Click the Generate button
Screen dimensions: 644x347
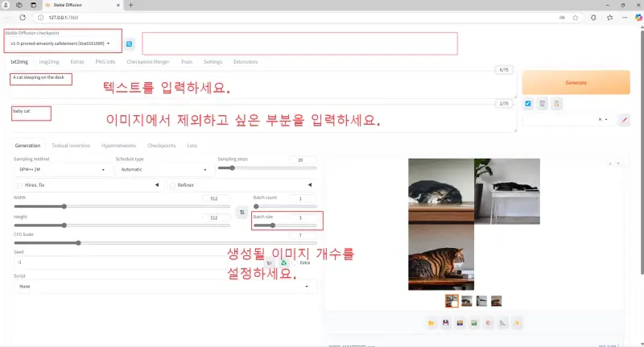[576, 83]
